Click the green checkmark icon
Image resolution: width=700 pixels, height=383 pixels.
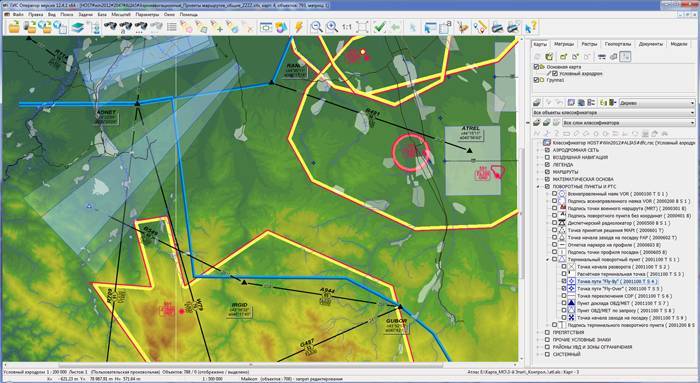pyautogui.click(x=379, y=27)
